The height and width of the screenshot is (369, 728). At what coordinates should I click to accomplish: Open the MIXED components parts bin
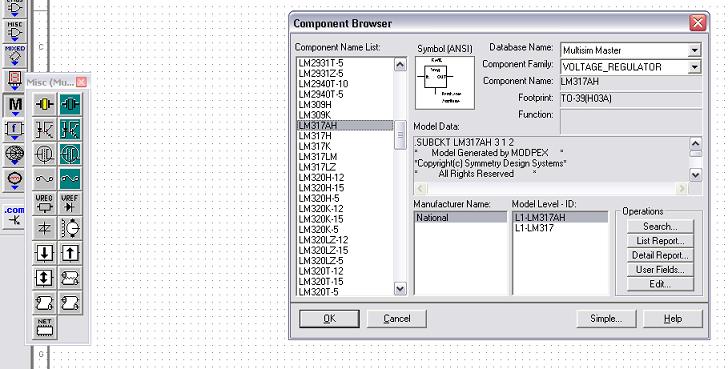coord(14,55)
